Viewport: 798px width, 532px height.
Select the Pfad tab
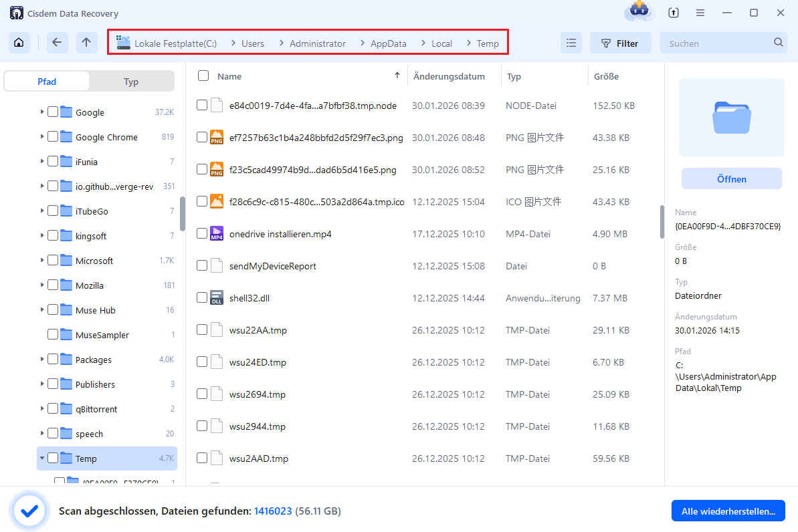pyautogui.click(x=47, y=82)
